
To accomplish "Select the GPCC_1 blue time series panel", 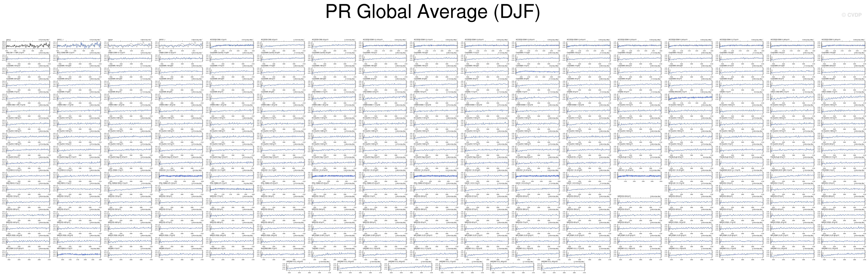I will click(79, 45).
